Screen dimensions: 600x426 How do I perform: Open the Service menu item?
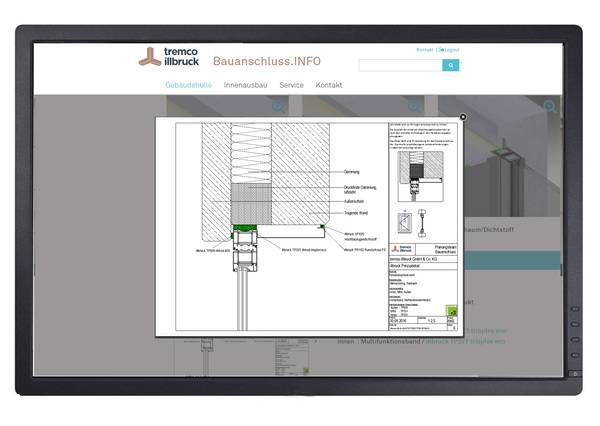pyautogui.click(x=291, y=85)
